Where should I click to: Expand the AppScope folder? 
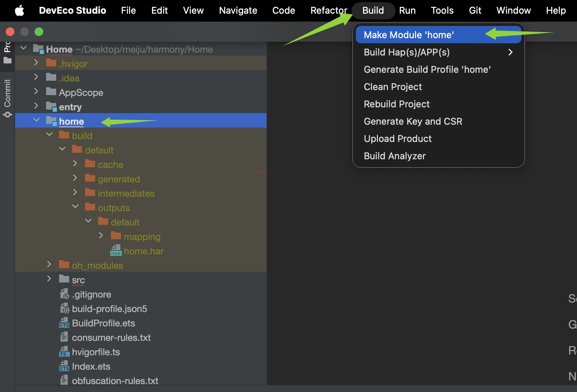point(36,91)
